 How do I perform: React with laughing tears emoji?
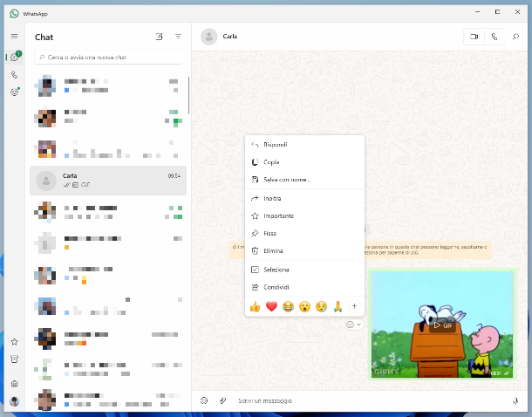288,307
